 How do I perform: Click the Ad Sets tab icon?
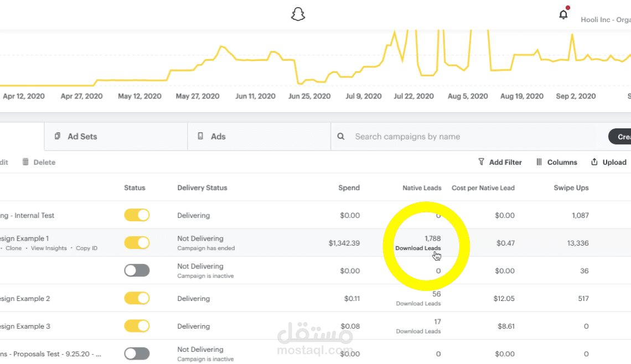58,136
